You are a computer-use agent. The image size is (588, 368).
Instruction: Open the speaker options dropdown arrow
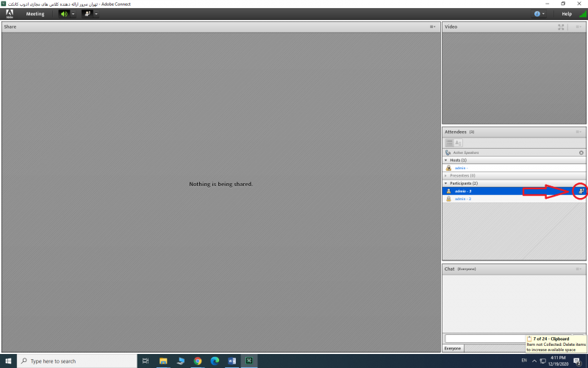pyautogui.click(x=73, y=14)
